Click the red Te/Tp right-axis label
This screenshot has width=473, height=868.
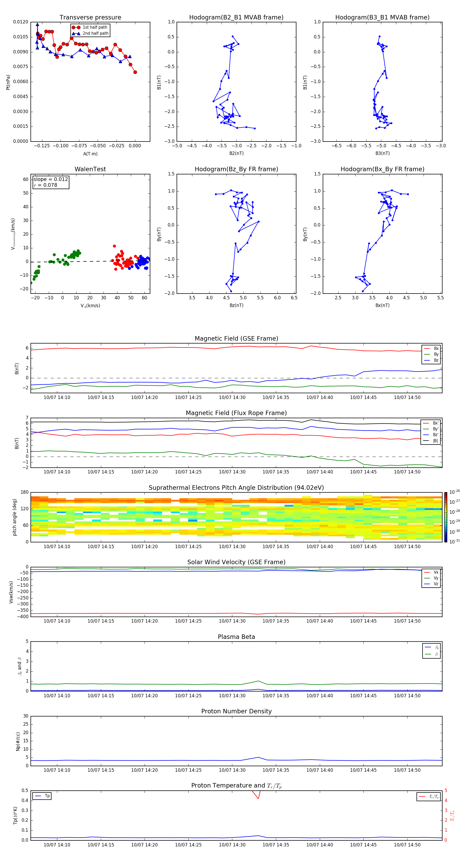tap(453, 815)
